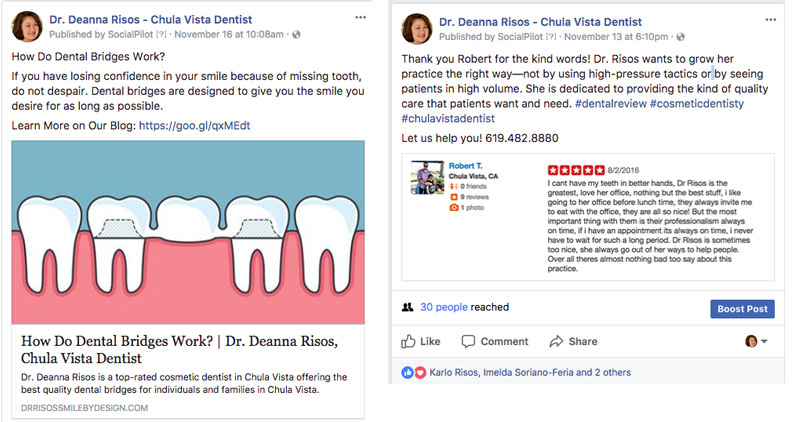Like the November 13 post
The width and height of the screenshot is (792, 422).
pyautogui.click(x=421, y=342)
